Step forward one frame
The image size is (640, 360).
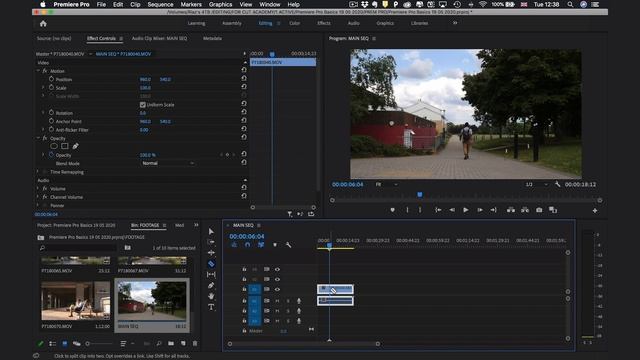pyautogui.click(x=480, y=210)
